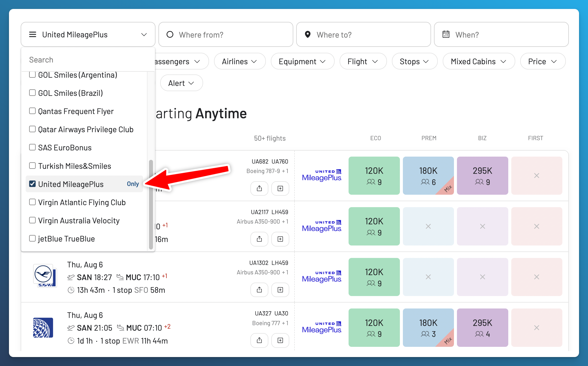The height and width of the screenshot is (366, 588).
Task: Click the location pin icon in Where to
Action: (x=308, y=34)
